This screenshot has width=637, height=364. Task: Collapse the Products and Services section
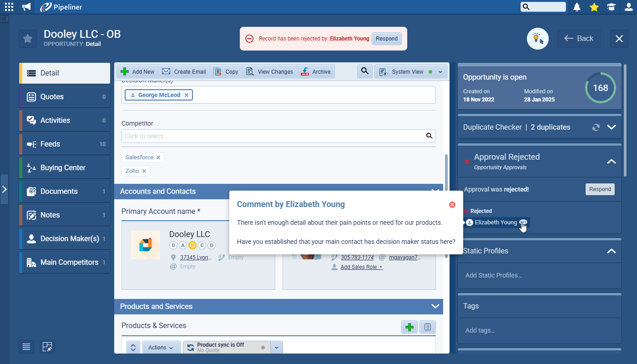tap(435, 306)
